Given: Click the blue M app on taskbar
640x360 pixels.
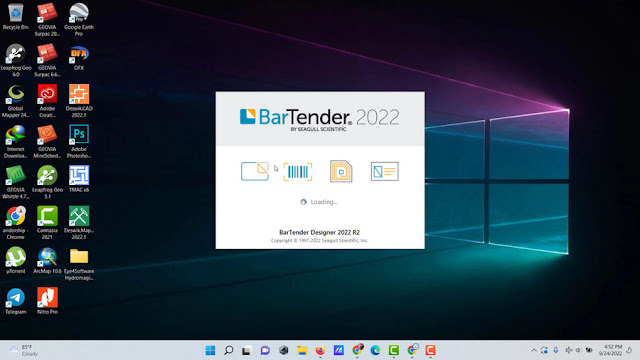Looking at the screenshot, I should pyautogui.click(x=338, y=350).
